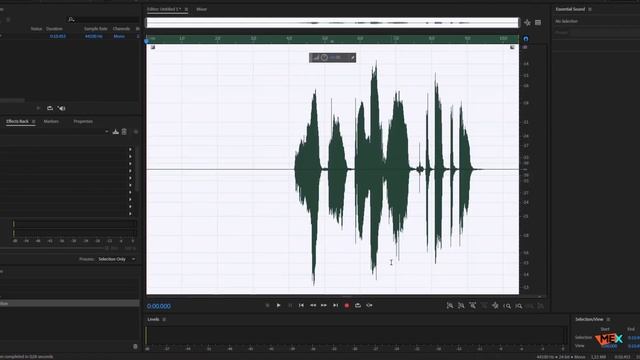Sort files by Status column

click(36, 29)
